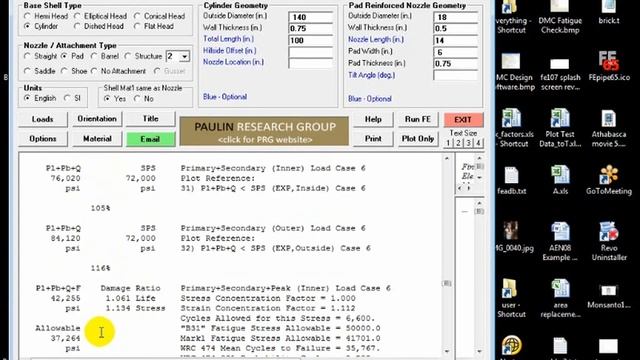Click the red EXIT button
The width and height of the screenshot is (640, 360).
463,120
